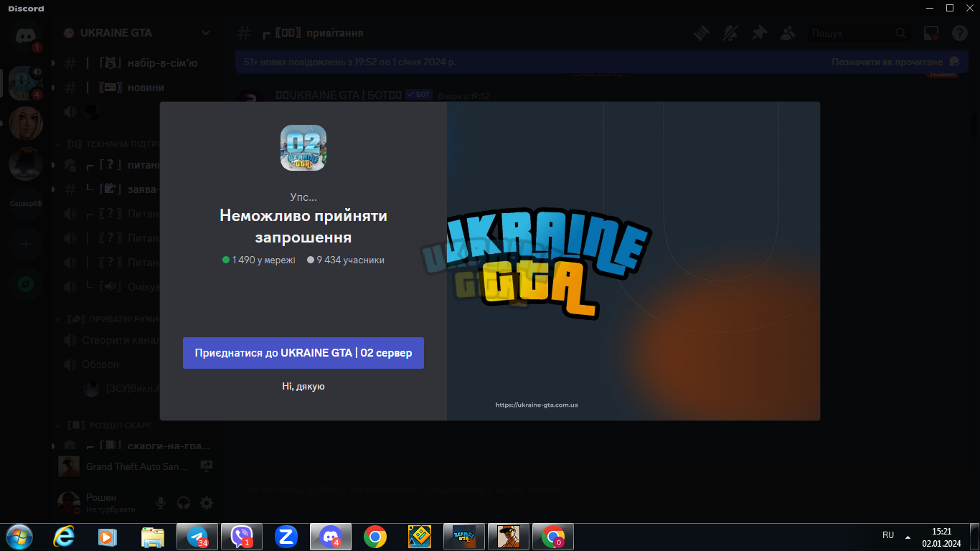The height and width of the screenshot is (551, 980).
Task: Click the Windows Start orb
Action: tap(19, 537)
